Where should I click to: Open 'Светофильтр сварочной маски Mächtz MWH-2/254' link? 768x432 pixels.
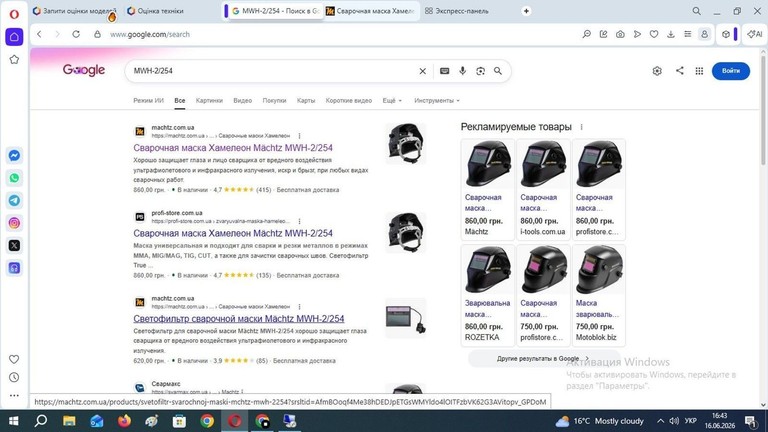[x=239, y=318]
